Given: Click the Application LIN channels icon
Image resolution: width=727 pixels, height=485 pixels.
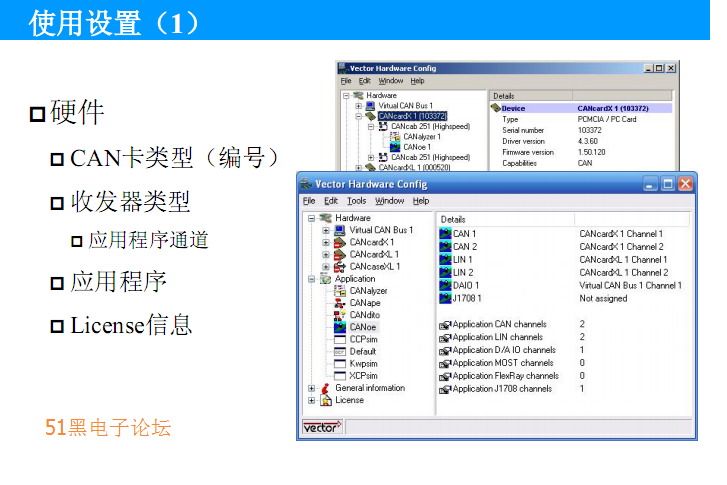Looking at the screenshot, I should coord(445,338).
